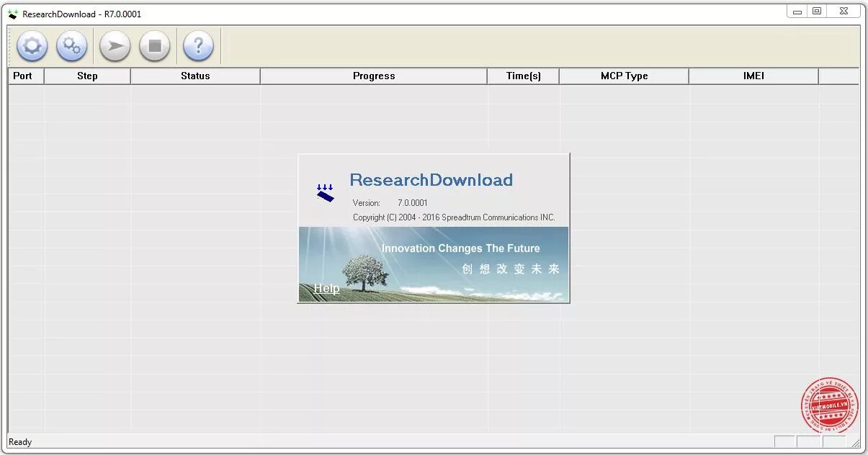This screenshot has height=455, width=868.
Task: Click the Progress column header
Action: coord(374,76)
